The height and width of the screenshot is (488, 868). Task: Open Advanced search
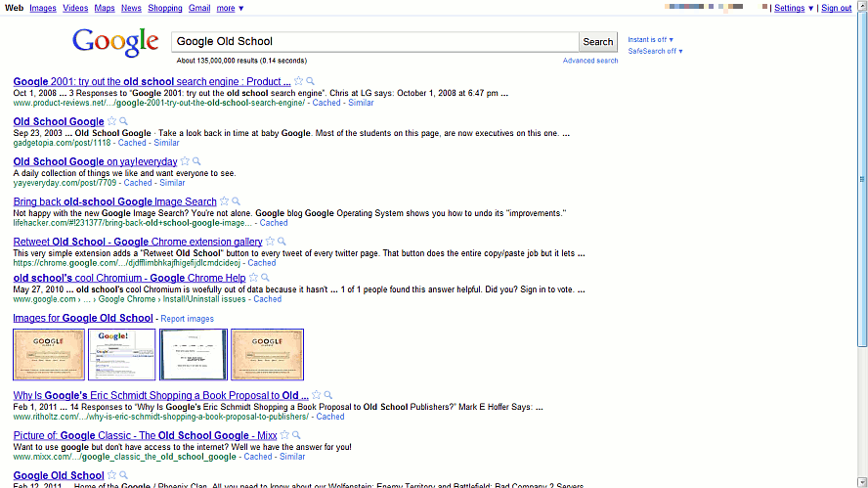590,61
